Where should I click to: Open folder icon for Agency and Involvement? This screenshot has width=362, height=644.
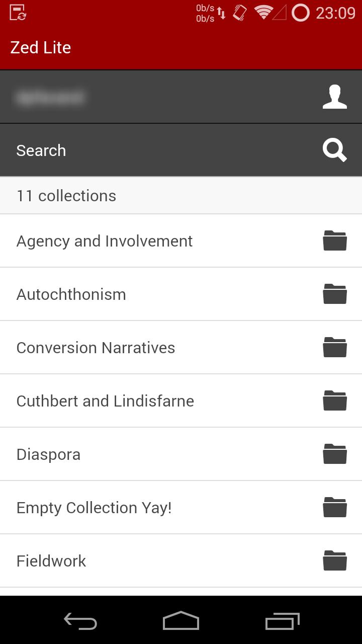click(335, 241)
